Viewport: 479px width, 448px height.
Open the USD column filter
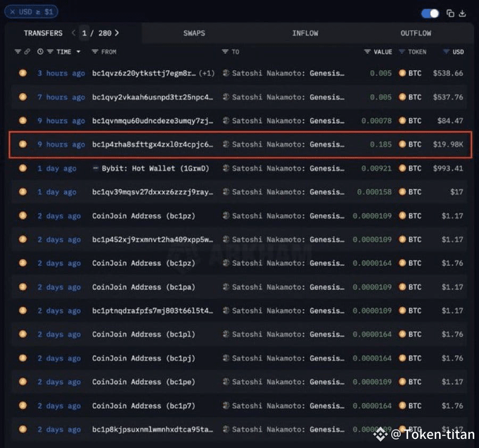coord(447,52)
